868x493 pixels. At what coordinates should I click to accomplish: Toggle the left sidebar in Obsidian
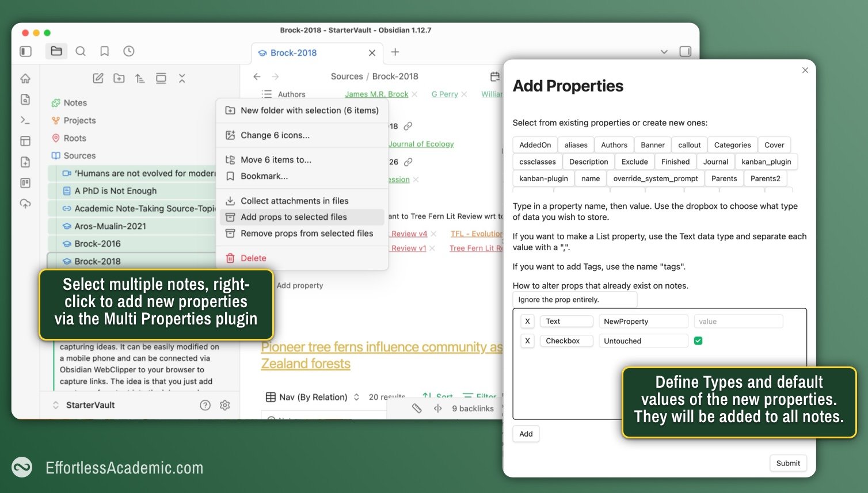coord(25,51)
